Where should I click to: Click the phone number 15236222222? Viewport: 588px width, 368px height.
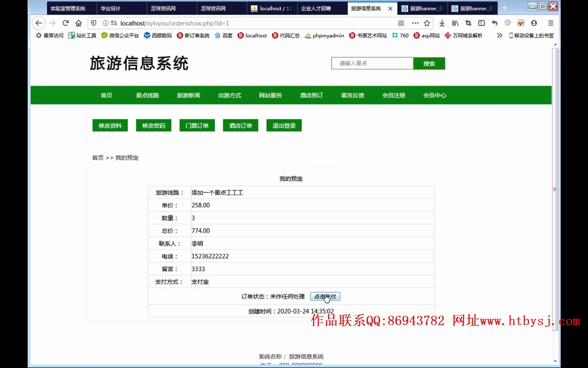[x=210, y=256]
